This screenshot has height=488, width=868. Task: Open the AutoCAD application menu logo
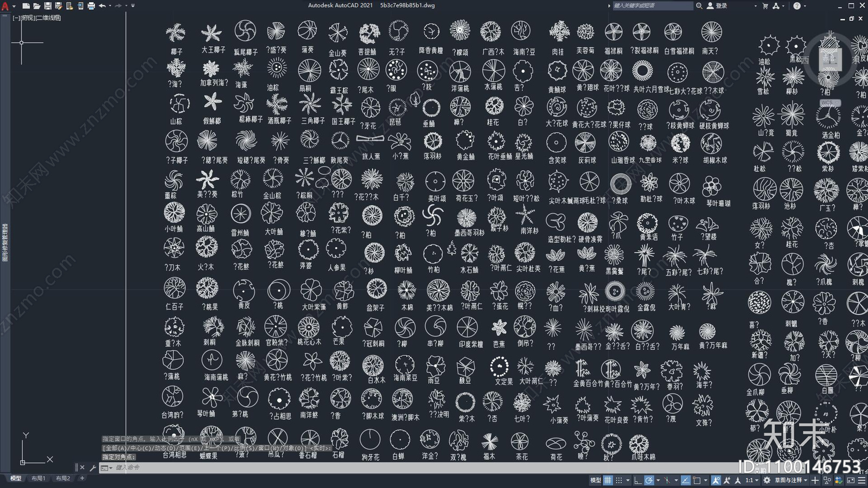coord(5,5)
